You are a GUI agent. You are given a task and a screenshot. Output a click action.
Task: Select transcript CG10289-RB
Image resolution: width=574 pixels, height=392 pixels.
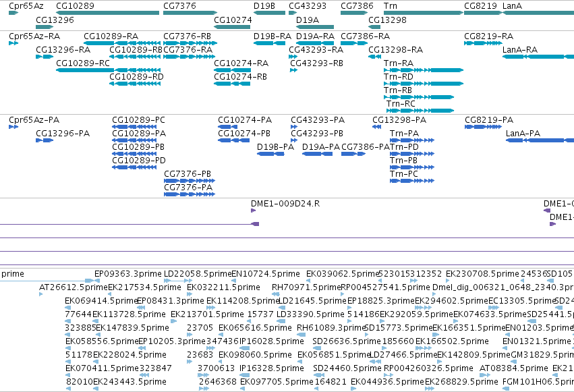135,57
